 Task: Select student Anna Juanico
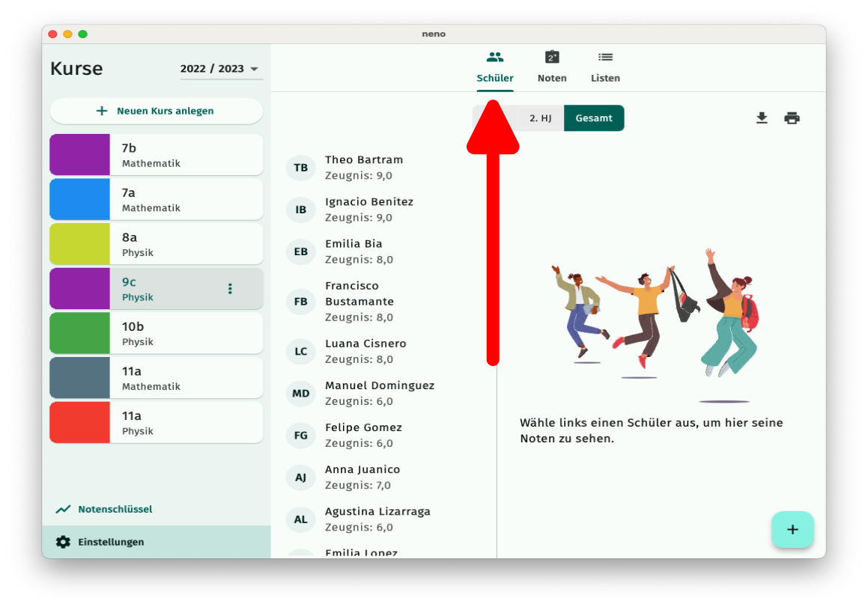coord(383,478)
